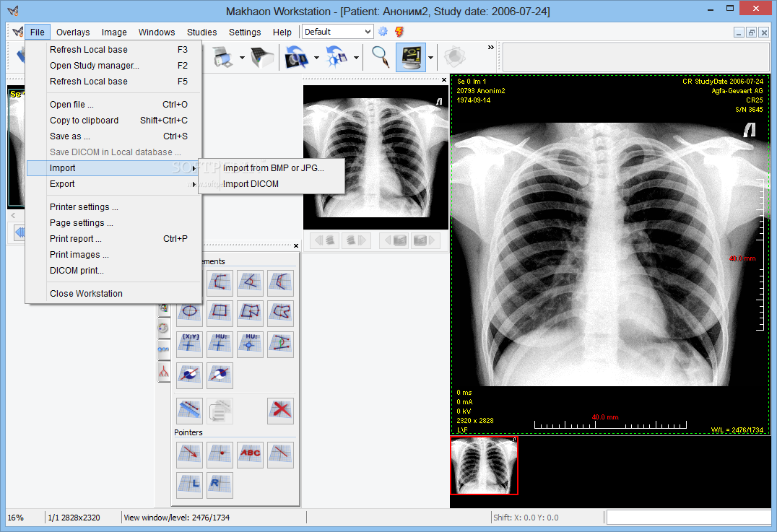
Task: Show more toolbar items via chevron
Action: (x=490, y=48)
